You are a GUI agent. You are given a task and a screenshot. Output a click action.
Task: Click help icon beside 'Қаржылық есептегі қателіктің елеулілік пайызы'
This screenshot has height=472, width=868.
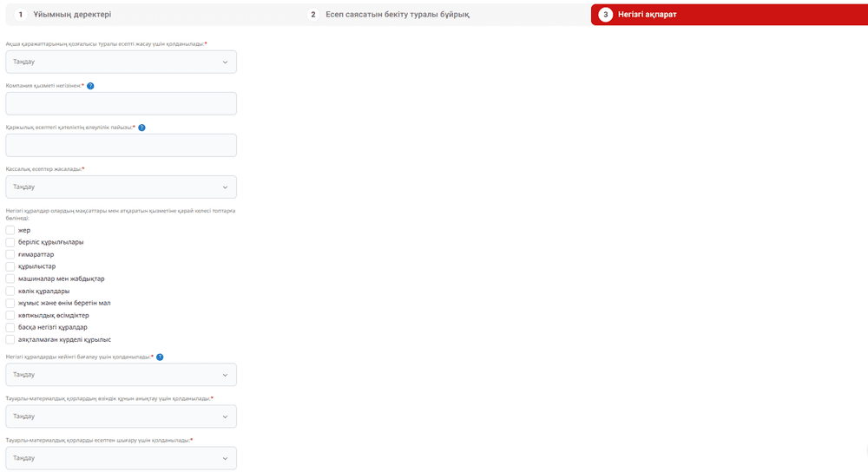click(x=141, y=128)
